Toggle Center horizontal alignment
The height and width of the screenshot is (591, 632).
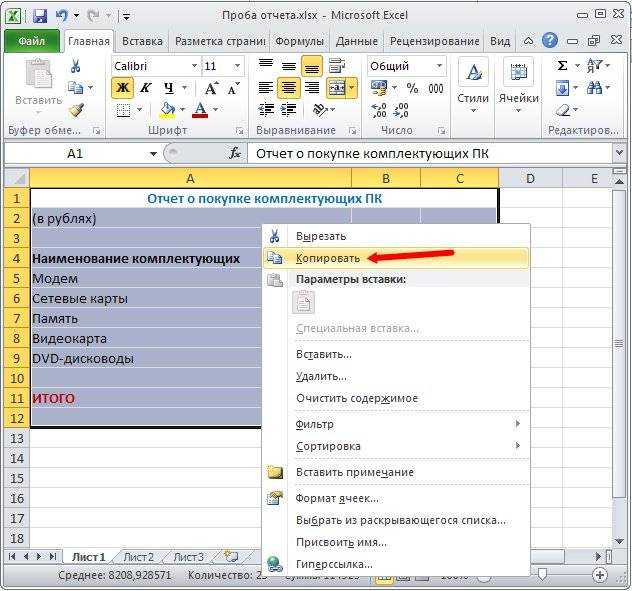(289, 88)
